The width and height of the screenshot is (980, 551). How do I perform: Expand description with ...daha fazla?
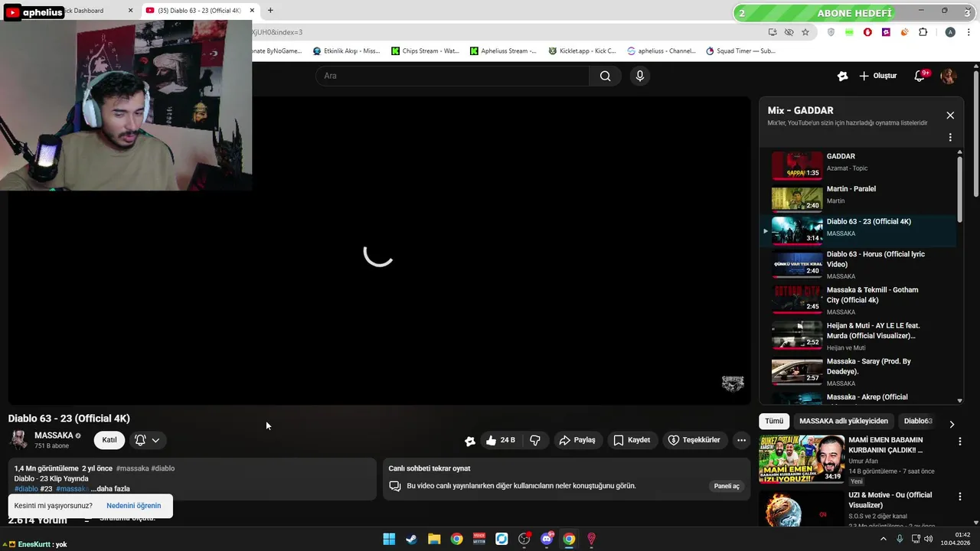(110, 489)
